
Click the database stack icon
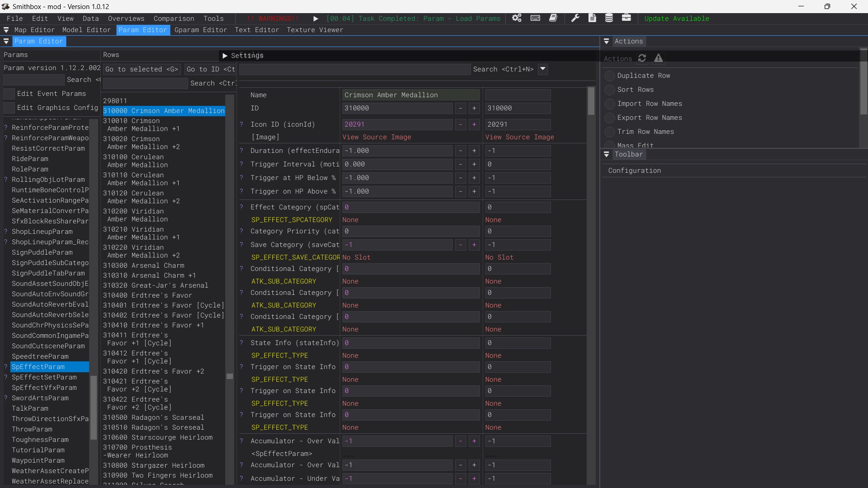click(609, 18)
